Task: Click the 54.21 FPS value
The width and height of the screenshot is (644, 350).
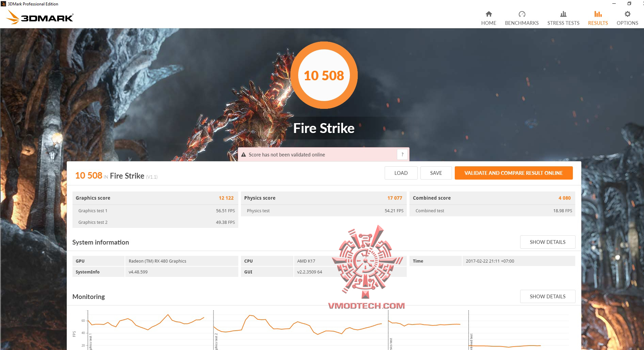Action: pyautogui.click(x=394, y=211)
